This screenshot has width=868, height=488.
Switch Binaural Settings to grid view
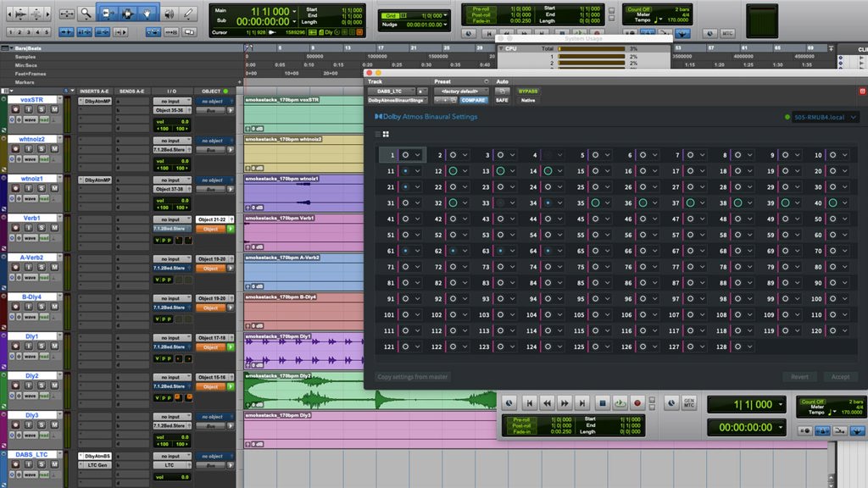[386, 134]
